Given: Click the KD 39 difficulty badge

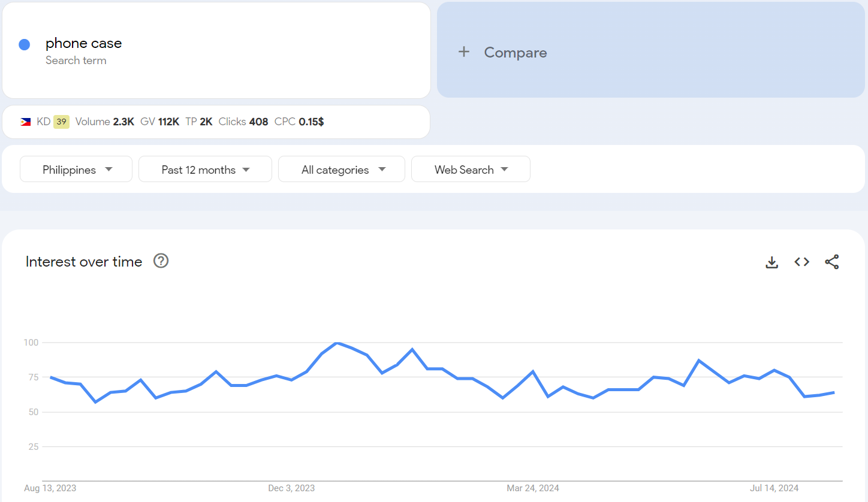Looking at the screenshot, I should point(61,122).
